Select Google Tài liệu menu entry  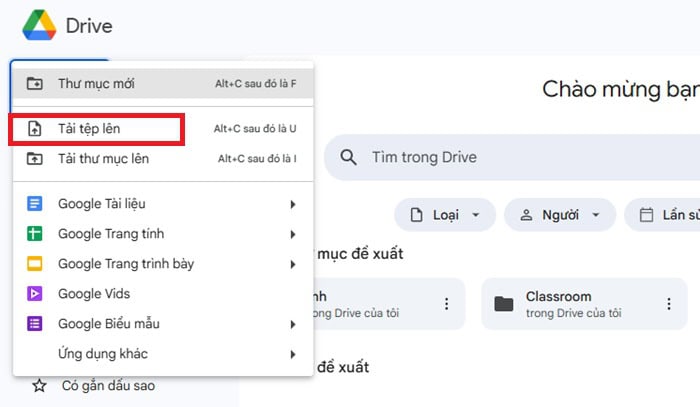163,204
